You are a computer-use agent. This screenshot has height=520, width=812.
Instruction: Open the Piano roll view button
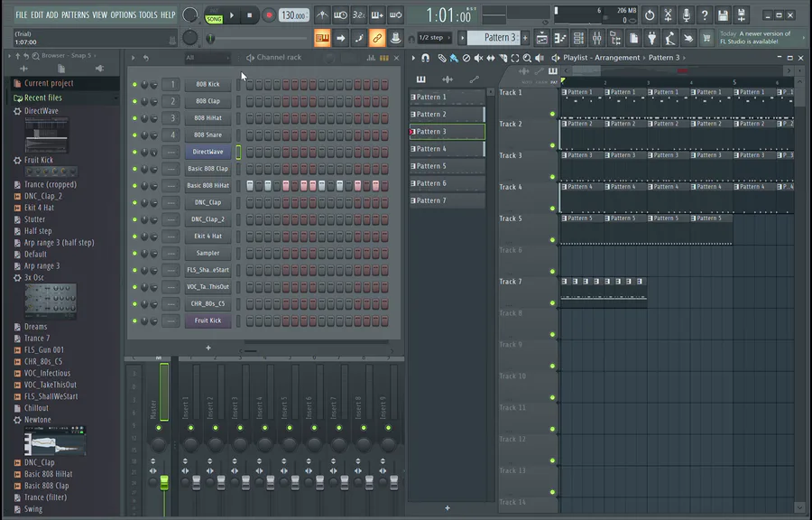(x=560, y=38)
